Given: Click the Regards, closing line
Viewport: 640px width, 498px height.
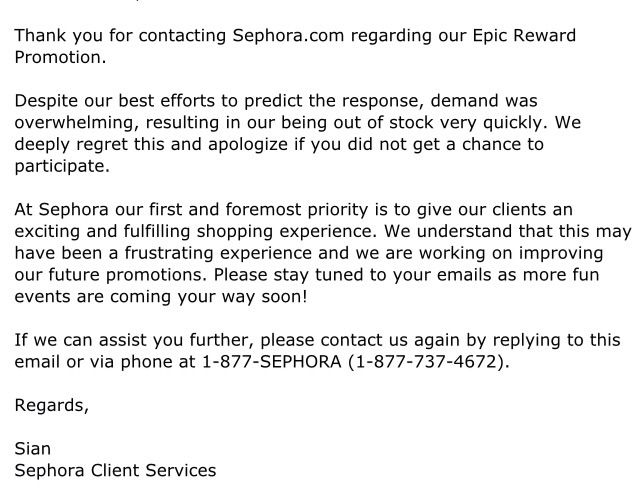Looking at the screenshot, I should (x=51, y=406).
